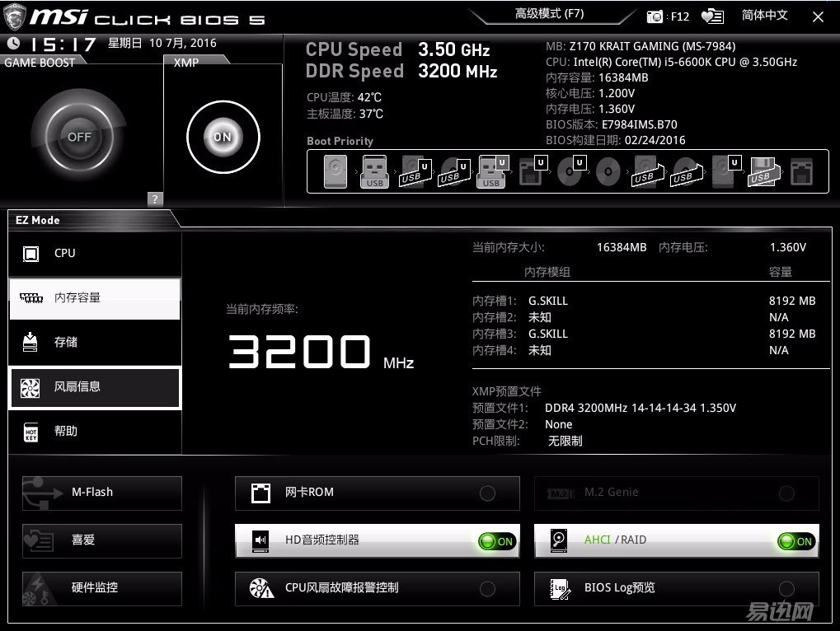The image size is (840, 631).
Task: Select the USB CD boot icon with U badge
Action: [454, 171]
